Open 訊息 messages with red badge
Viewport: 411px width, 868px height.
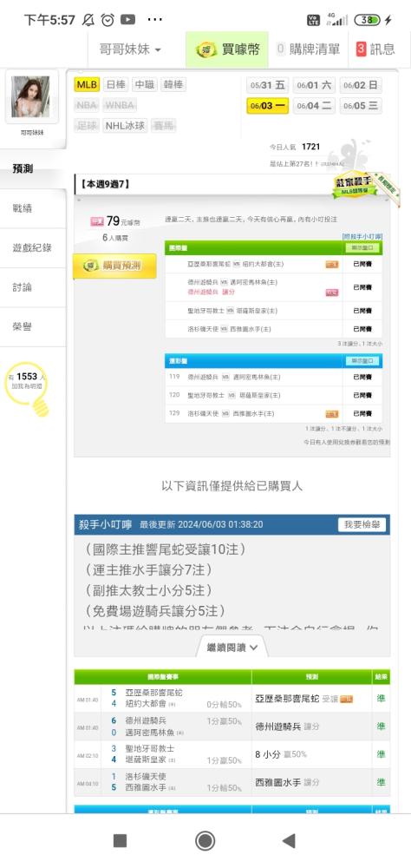coord(375,49)
